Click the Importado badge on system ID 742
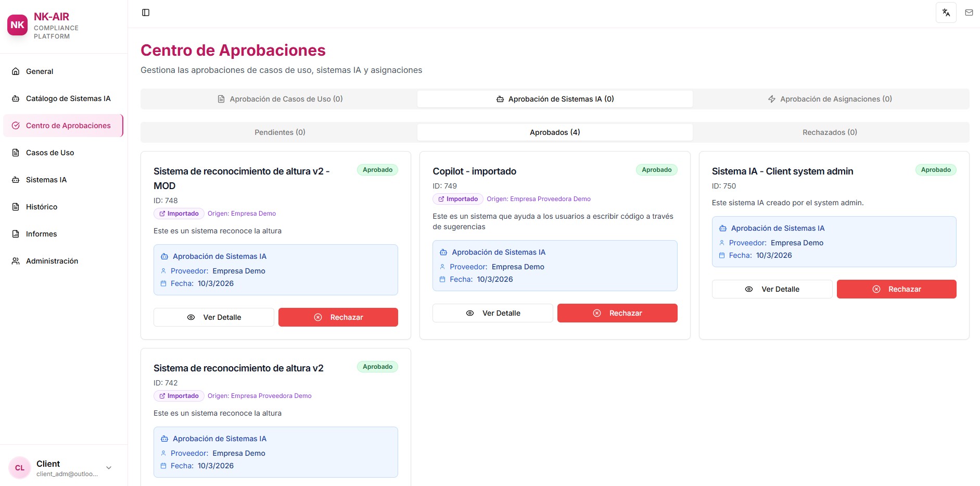 [x=179, y=396]
